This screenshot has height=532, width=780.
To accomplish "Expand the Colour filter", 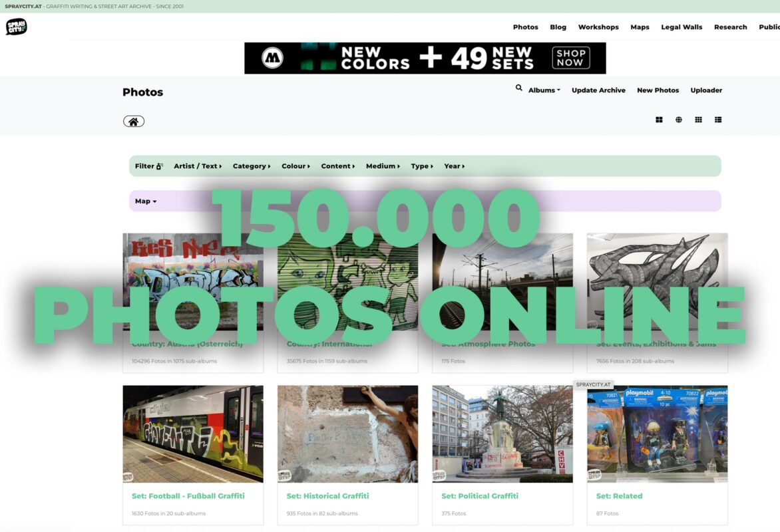I will (x=295, y=166).
